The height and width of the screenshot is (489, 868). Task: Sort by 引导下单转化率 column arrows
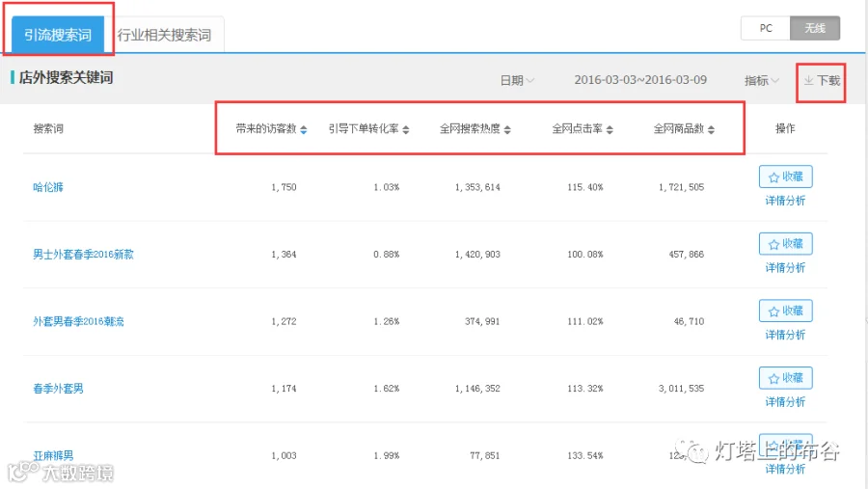(406, 129)
